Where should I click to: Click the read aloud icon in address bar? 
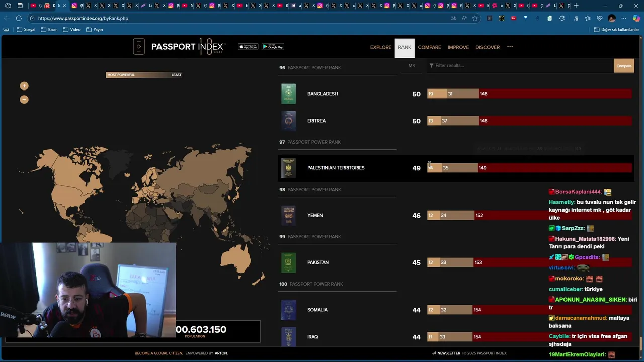point(464,18)
